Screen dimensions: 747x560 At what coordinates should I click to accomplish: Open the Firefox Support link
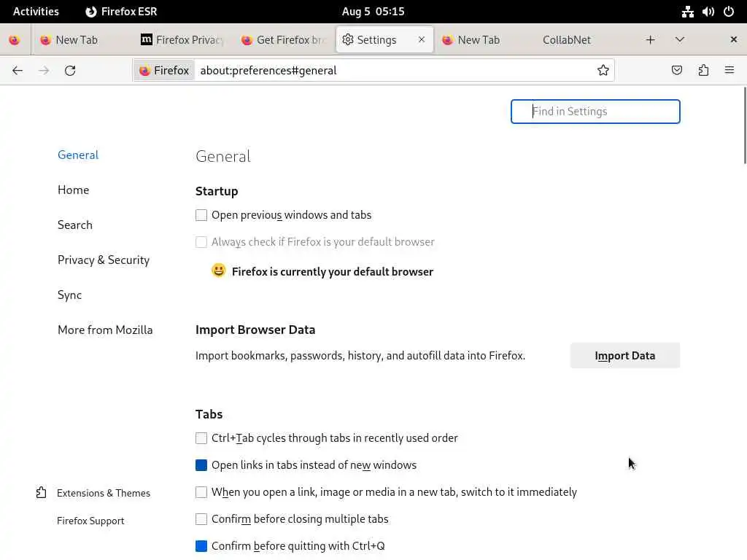[90, 521]
